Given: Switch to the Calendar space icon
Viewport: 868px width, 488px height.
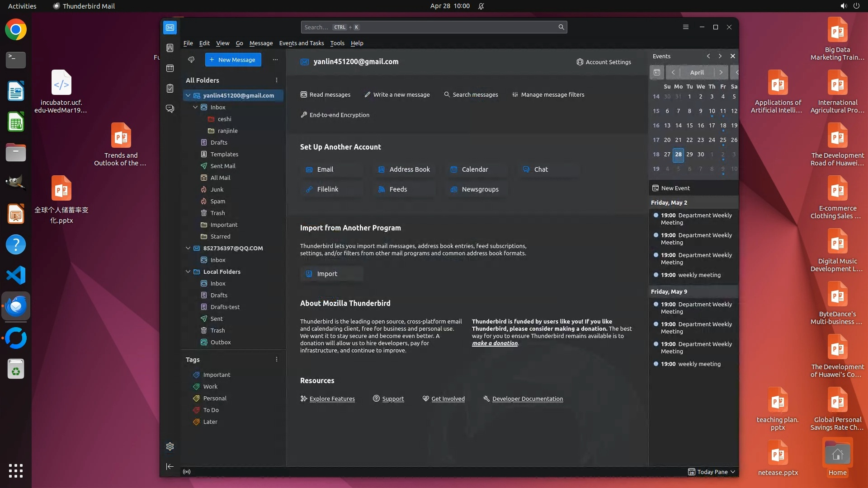Looking at the screenshot, I should coord(170,68).
